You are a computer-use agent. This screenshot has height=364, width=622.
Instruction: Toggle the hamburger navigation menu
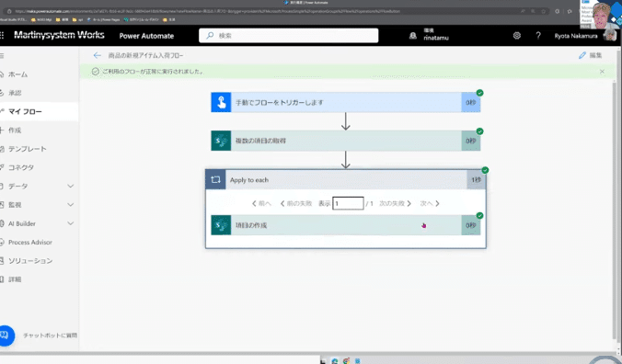pos(2,56)
